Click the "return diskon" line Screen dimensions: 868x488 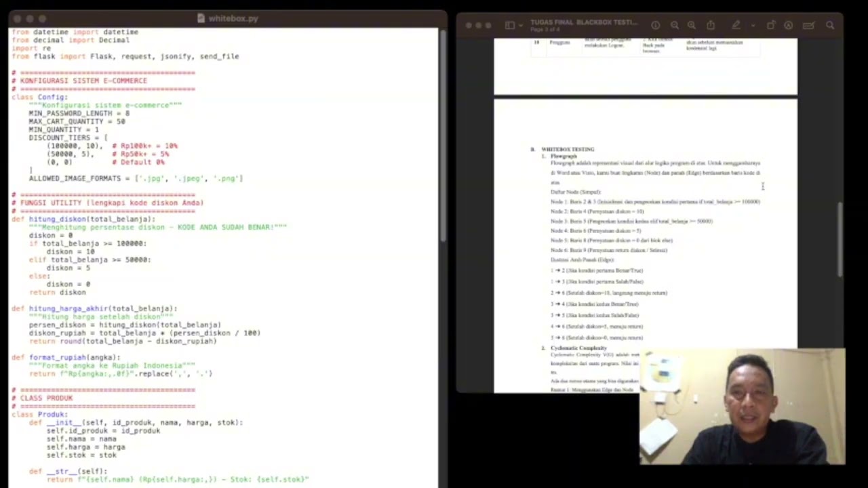(x=58, y=292)
